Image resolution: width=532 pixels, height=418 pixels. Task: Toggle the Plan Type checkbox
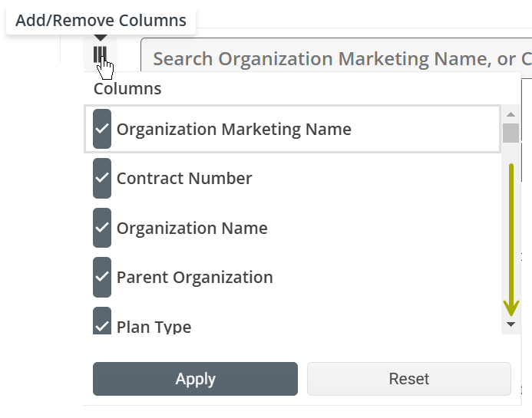tap(102, 321)
